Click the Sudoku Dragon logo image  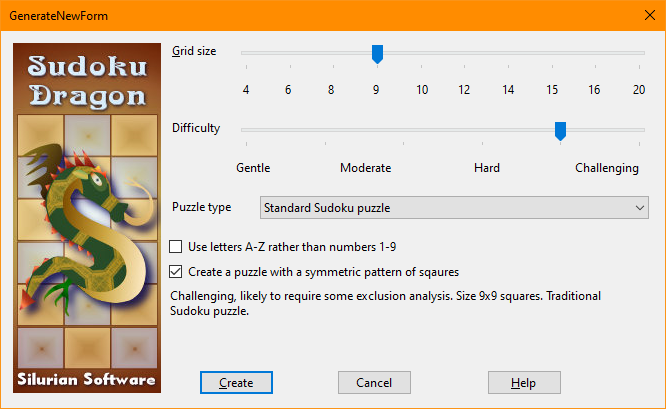[x=87, y=217]
